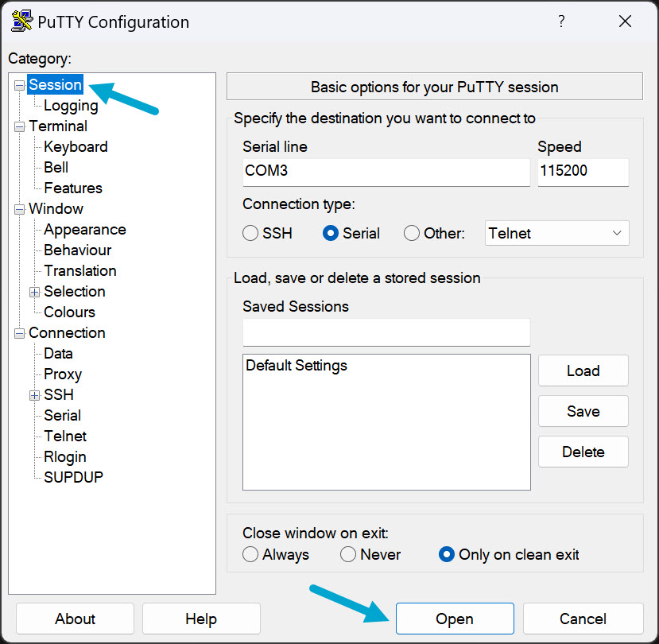Screen dimensions: 659x644
Task: Expand the SSH tree node
Action: (34, 394)
